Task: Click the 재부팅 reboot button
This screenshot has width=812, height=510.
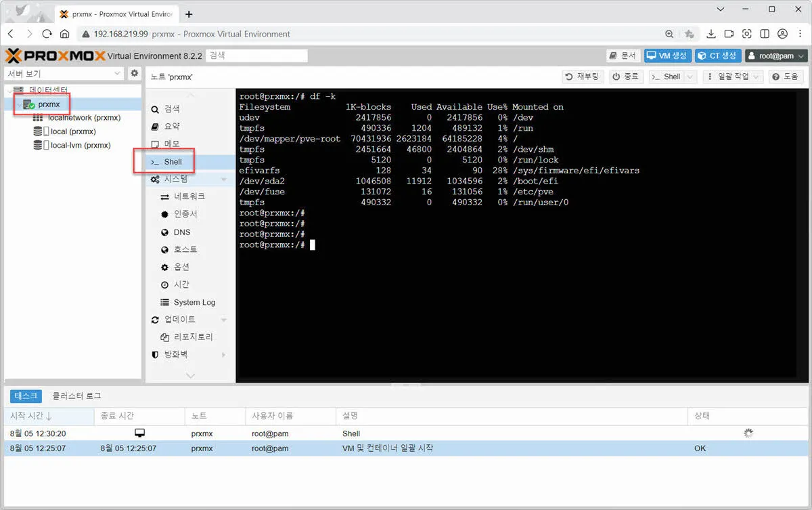Action: (x=583, y=77)
